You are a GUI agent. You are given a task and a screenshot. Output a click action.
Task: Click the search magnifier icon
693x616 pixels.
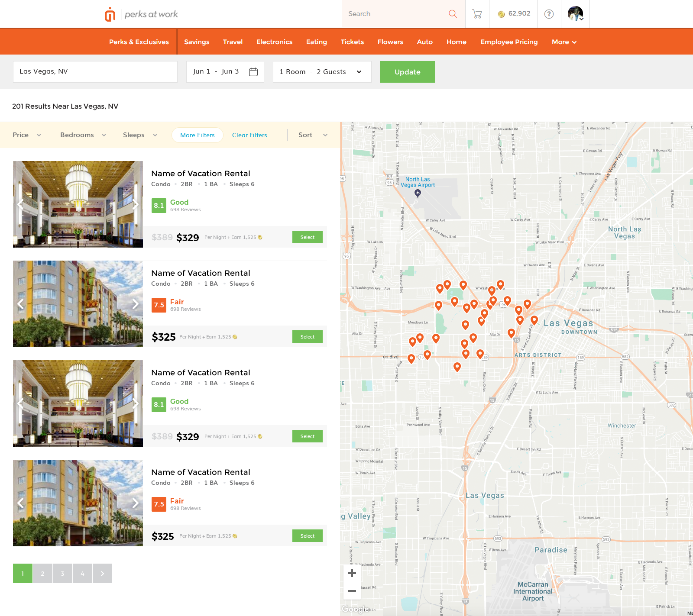pos(453,14)
